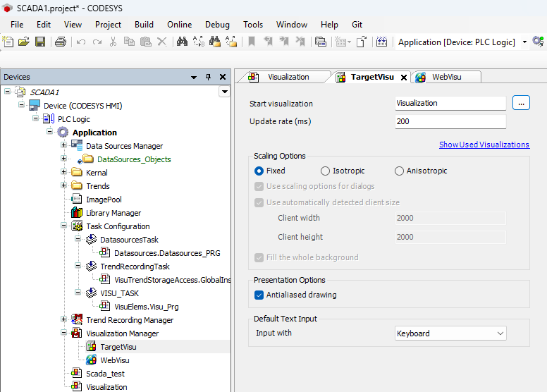Click the Redo arrow icon

click(x=97, y=42)
